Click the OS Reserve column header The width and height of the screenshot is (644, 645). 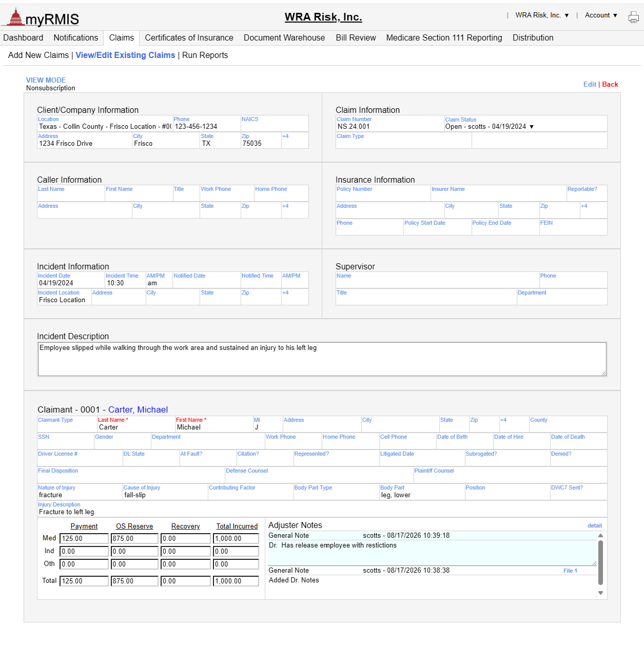(134, 526)
